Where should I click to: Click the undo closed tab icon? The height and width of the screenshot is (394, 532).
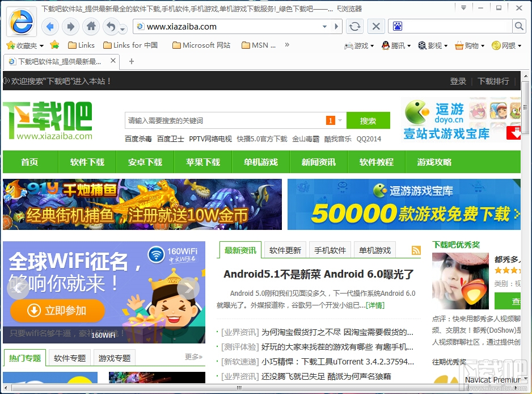pyautogui.click(x=111, y=27)
